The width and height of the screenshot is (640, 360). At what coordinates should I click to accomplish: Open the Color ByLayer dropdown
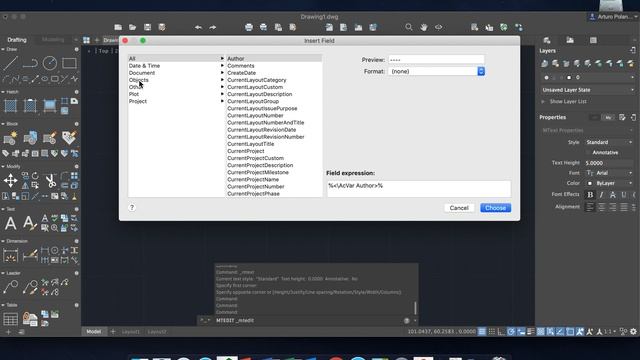[x=609, y=183]
